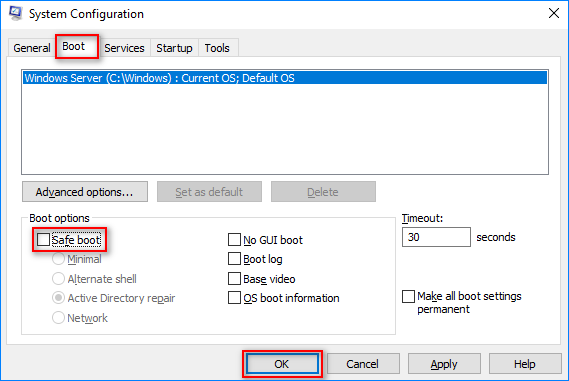Check Make all boot settings permanent
569x381 pixels.
coord(409,296)
